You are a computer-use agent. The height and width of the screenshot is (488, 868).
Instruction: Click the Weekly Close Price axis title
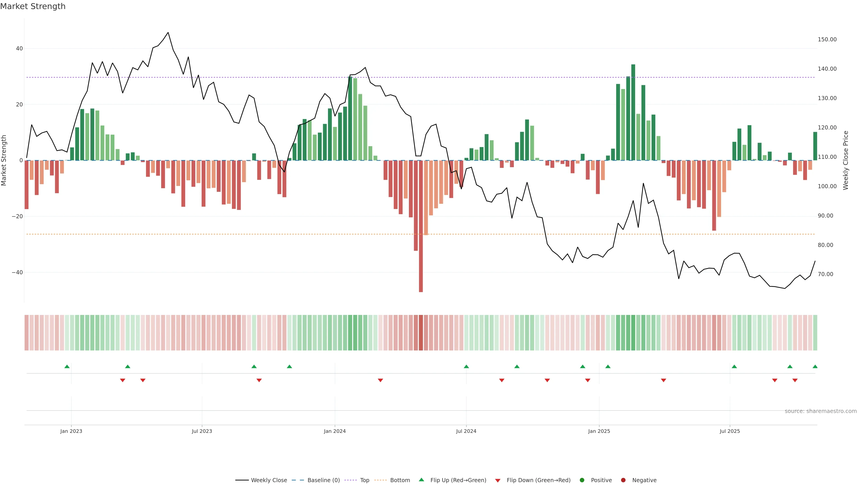(845, 160)
